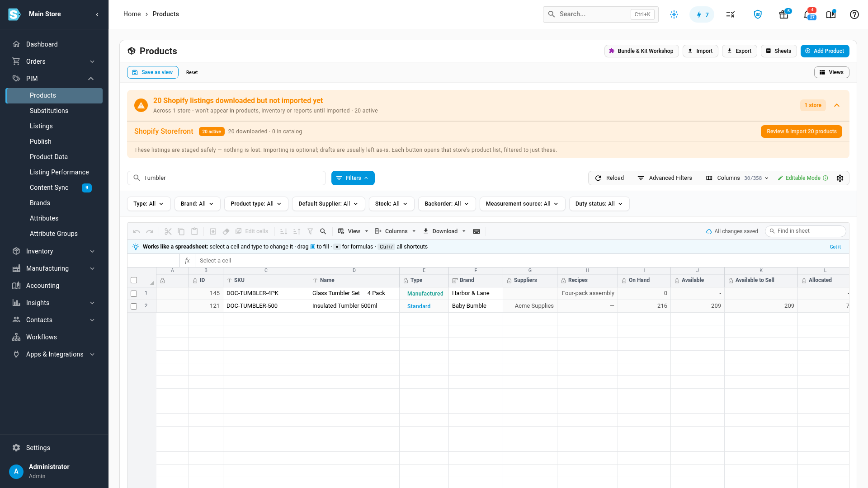Screen dimensions: 868x488
Task: Click the Tumbler product search field
Action: coord(226,178)
